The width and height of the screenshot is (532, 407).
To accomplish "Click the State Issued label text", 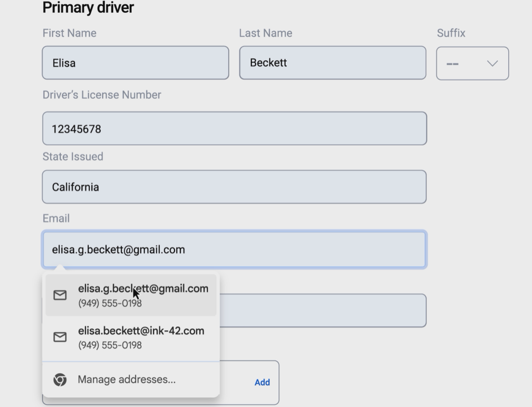I will pos(73,157).
